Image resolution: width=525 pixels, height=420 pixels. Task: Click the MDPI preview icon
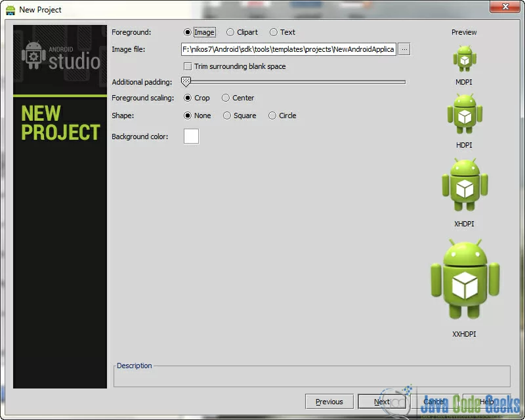(465, 58)
